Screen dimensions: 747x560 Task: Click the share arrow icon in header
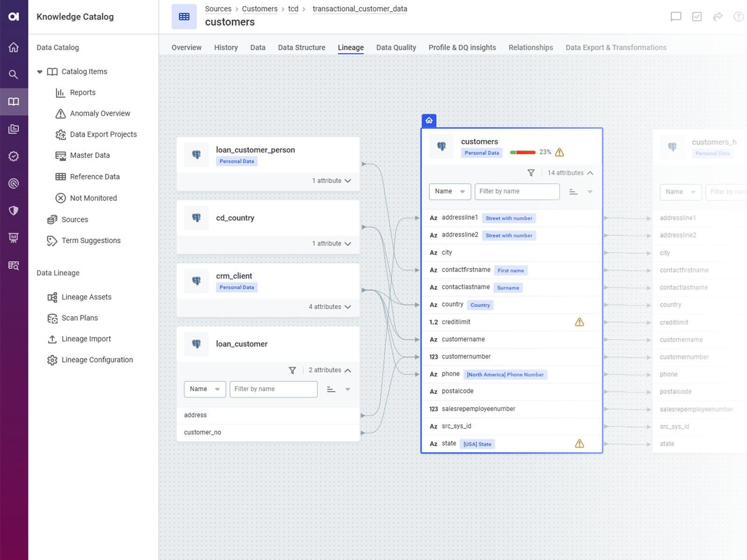click(x=718, y=17)
